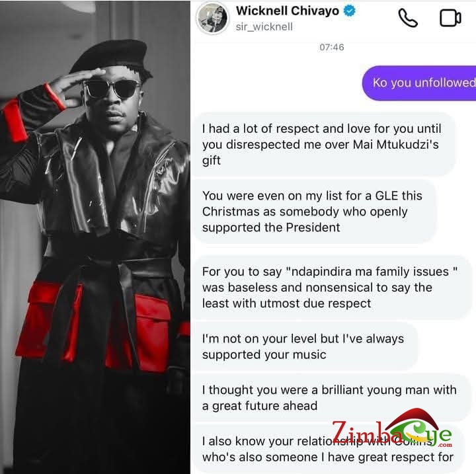This screenshot has width=476, height=474.
Task: Tap the blue verified badge
Action: (350, 11)
